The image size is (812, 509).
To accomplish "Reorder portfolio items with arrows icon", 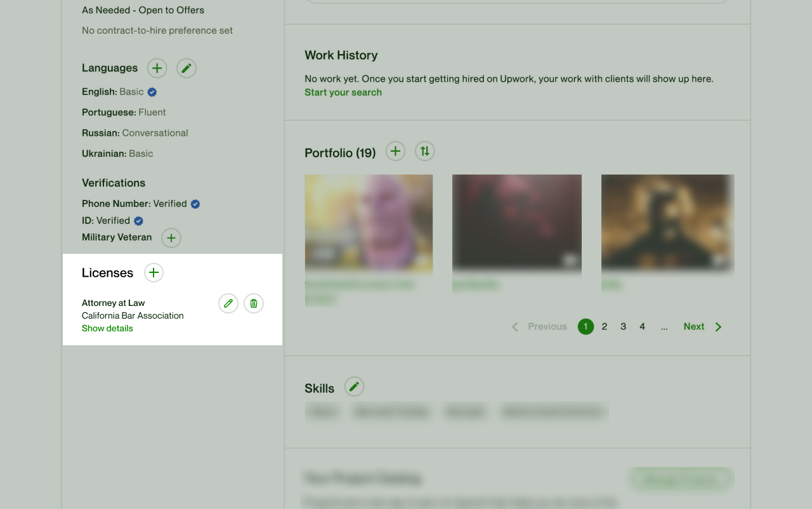I will coord(425,151).
